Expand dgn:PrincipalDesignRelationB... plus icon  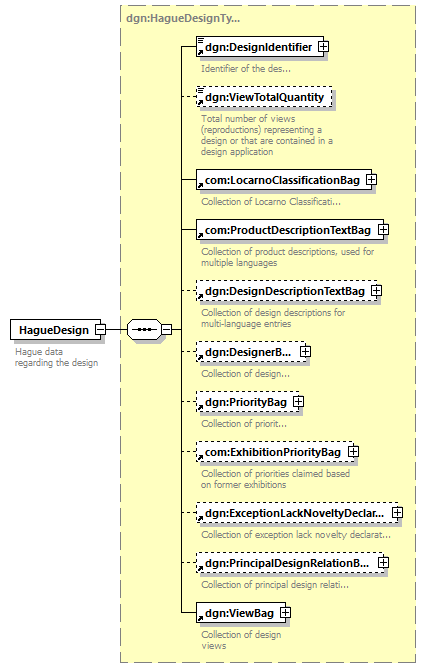tap(383, 562)
